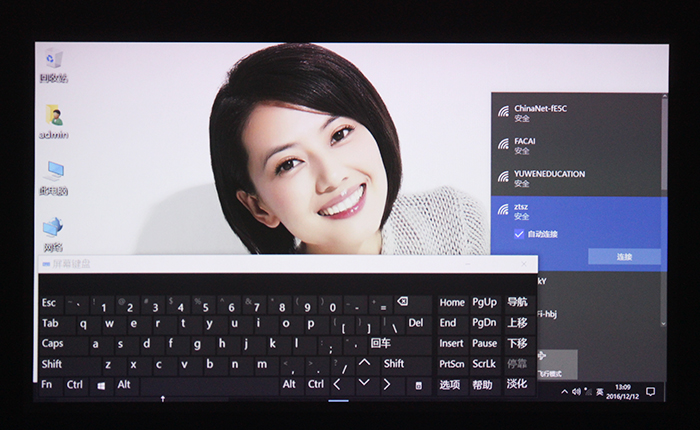Open the Network desktop icon
The width and height of the screenshot is (700, 430).
coord(53,230)
